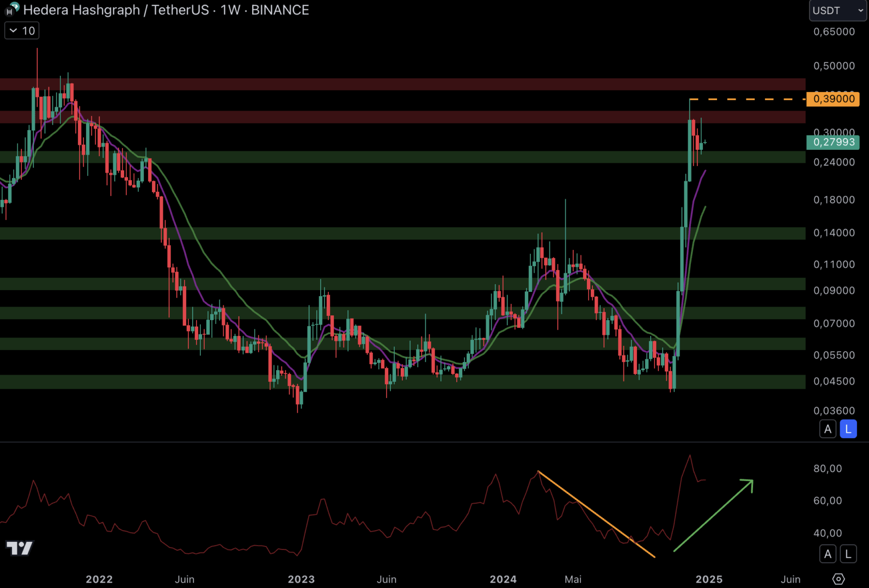
Task: Click the 2022 time axis label
Action: [x=99, y=579]
